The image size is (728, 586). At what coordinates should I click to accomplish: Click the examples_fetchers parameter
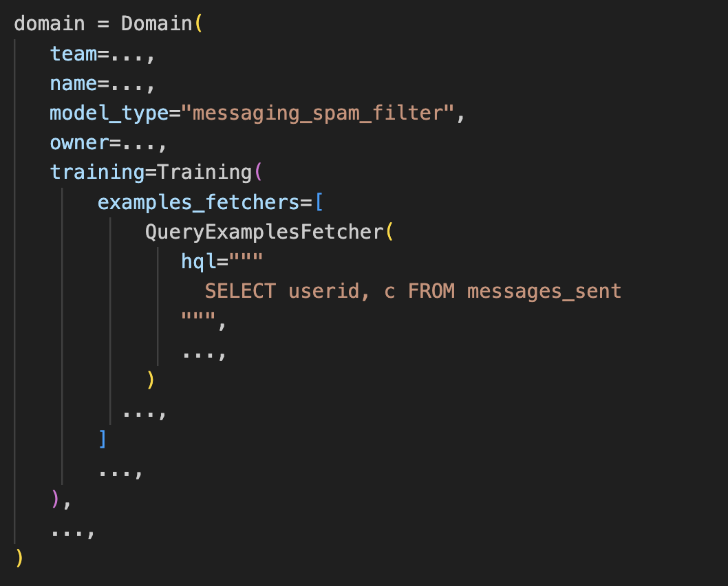pyautogui.click(x=199, y=203)
